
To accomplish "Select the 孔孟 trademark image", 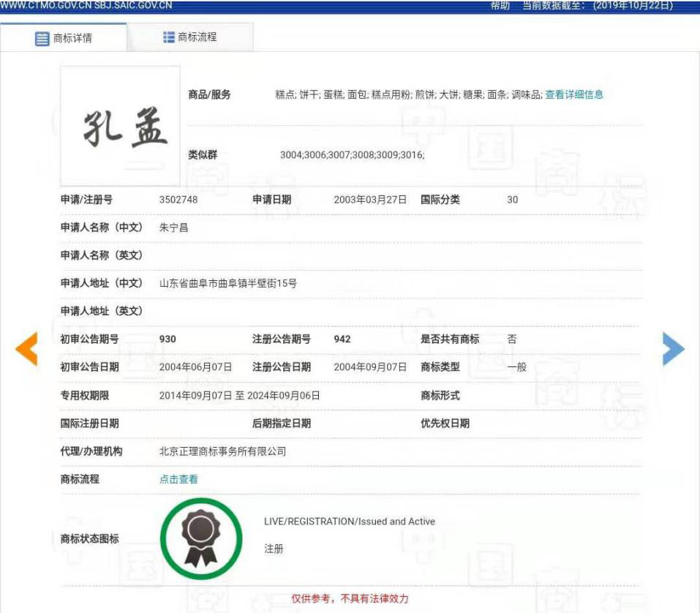I will [118, 125].
